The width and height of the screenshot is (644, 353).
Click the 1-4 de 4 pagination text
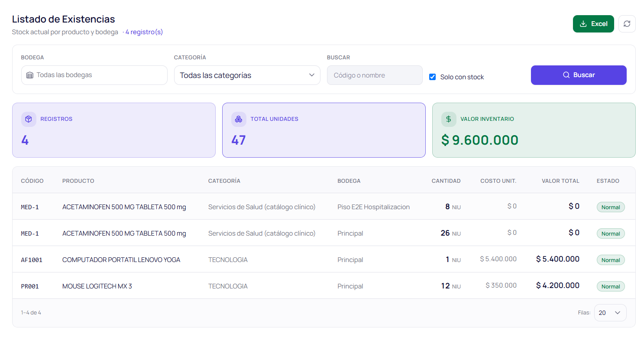tap(31, 313)
